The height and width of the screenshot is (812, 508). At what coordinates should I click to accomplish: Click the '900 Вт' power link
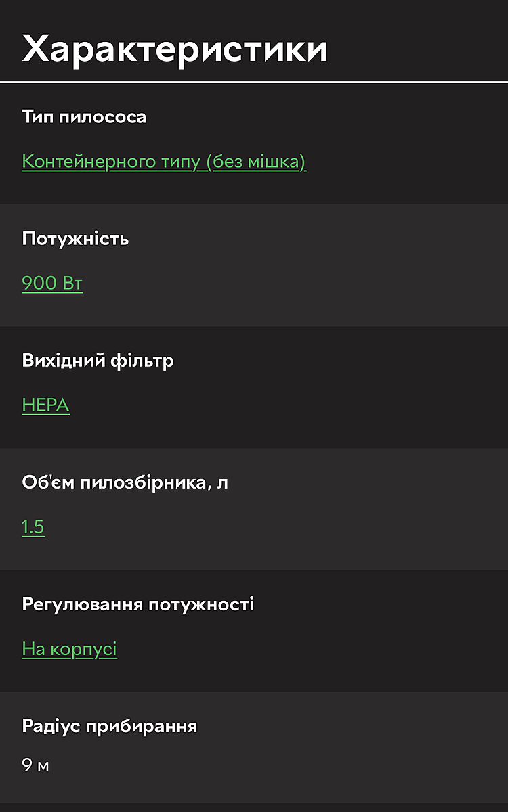(52, 284)
